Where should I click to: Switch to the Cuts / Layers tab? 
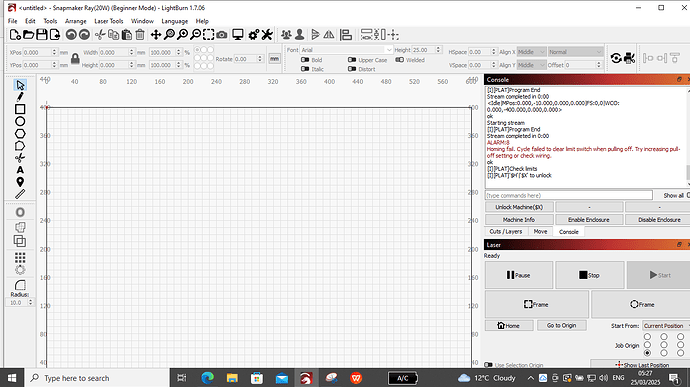[506, 232]
